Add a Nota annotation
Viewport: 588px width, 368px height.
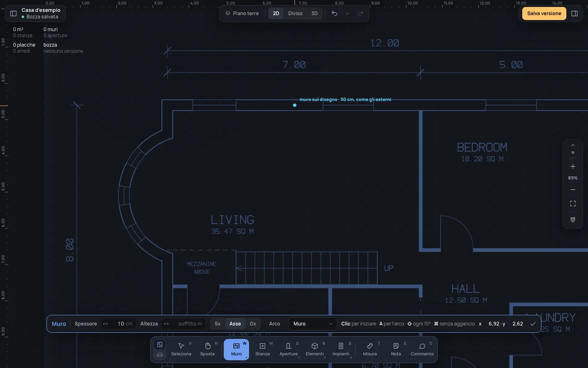396,349
